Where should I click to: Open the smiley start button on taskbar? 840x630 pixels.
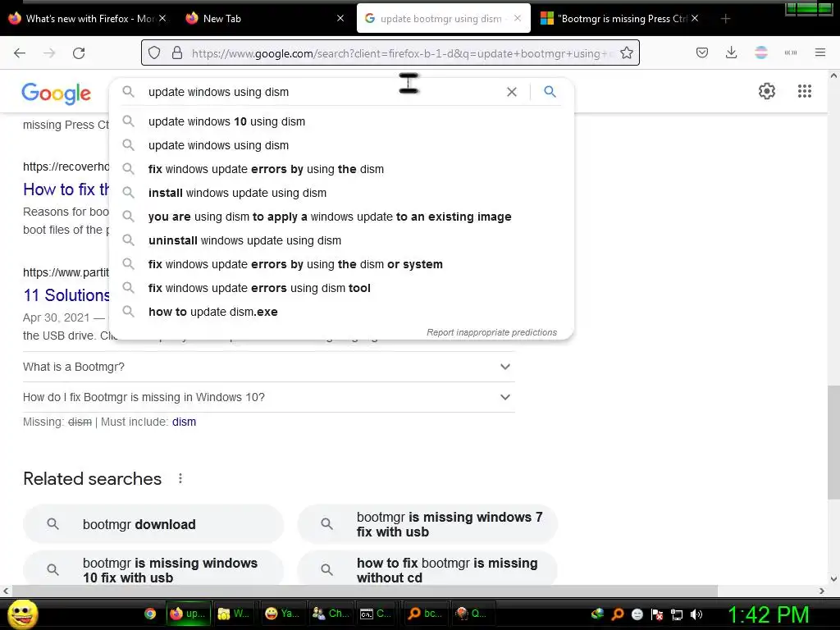point(22,614)
